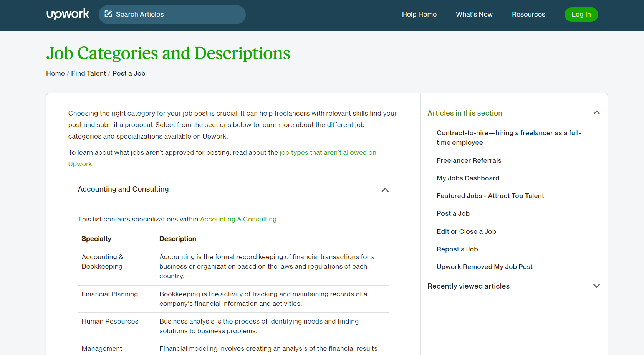Open the Find Talent breadcrumb

pyautogui.click(x=88, y=73)
